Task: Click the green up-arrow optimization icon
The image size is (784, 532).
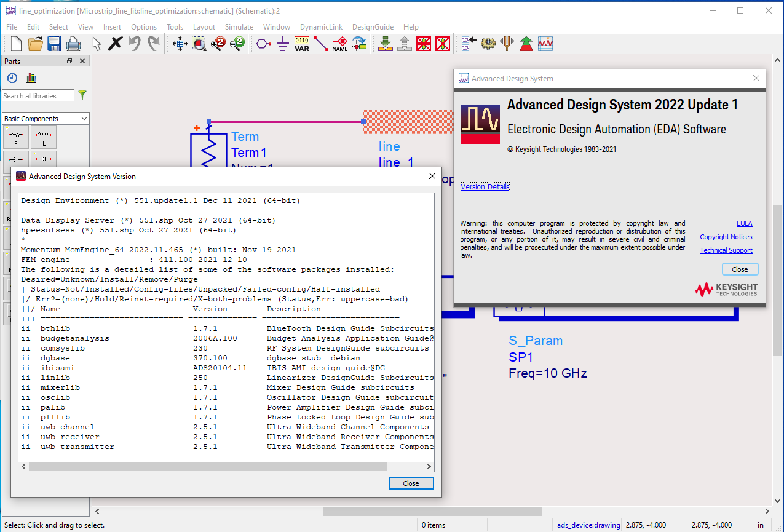Action: point(526,44)
